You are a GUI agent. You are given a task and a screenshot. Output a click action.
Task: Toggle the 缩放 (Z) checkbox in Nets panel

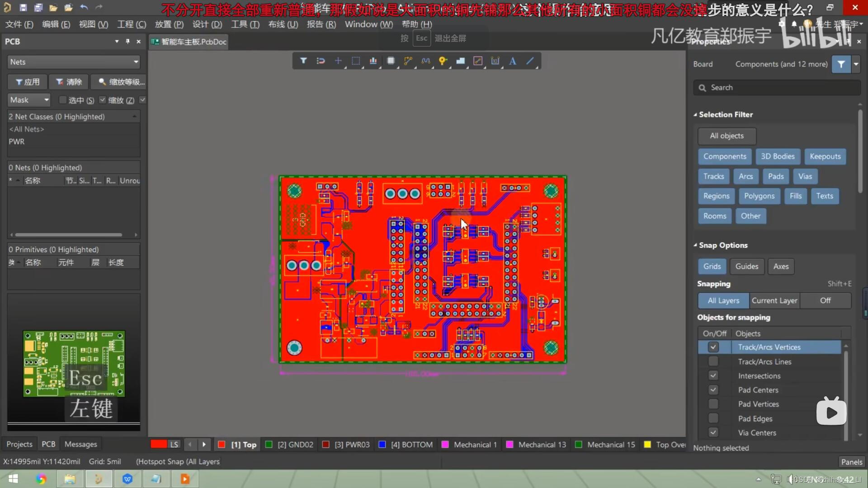[x=102, y=100]
